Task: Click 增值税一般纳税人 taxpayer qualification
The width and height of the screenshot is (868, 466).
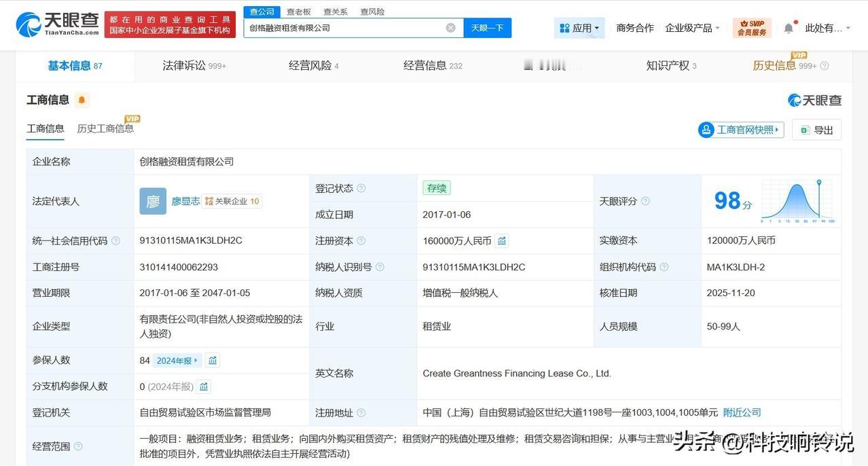Action: [x=460, y=293]
